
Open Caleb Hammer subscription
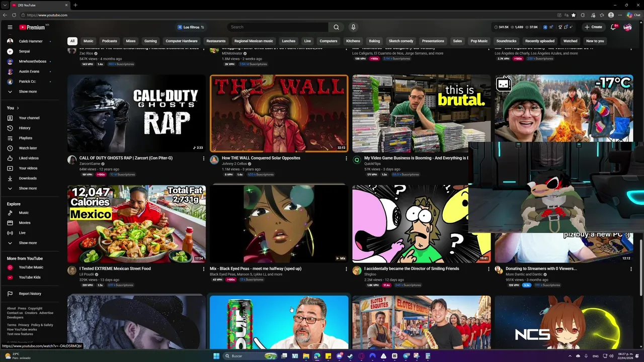click(31, 41)
